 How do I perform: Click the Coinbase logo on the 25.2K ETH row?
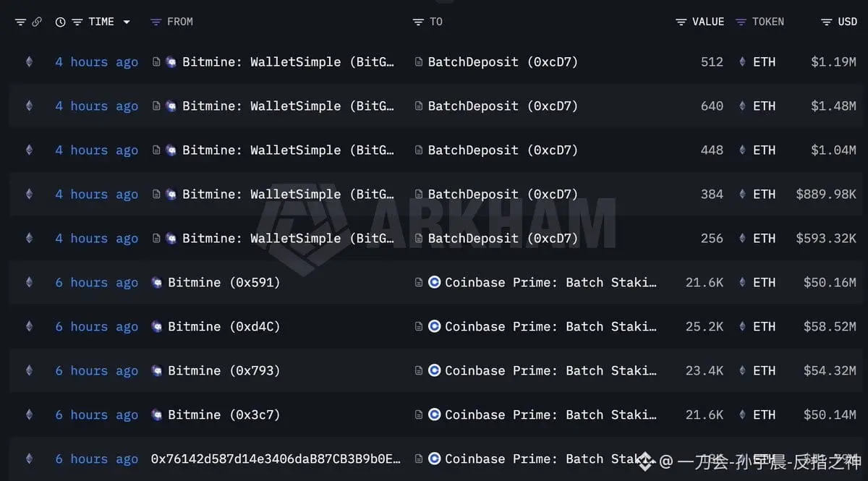tap(434, 326)
